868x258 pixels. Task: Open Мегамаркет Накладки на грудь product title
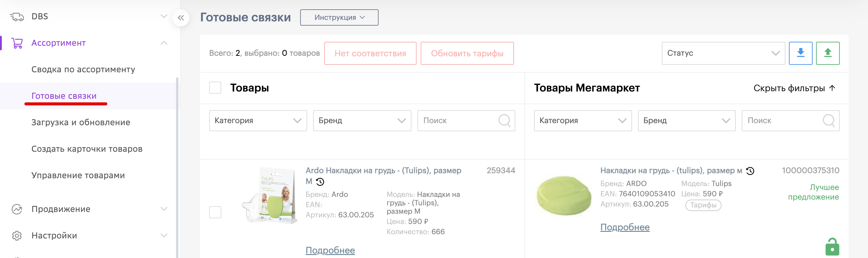click(x=671, y=170)
